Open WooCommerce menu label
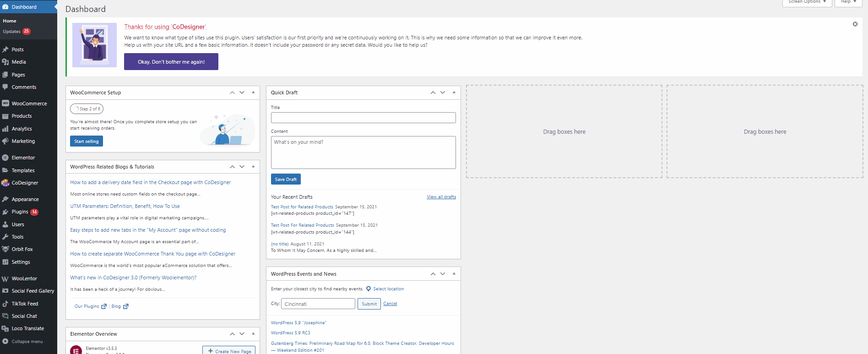The width and height of the screenshot is (868, 354). 29,103
